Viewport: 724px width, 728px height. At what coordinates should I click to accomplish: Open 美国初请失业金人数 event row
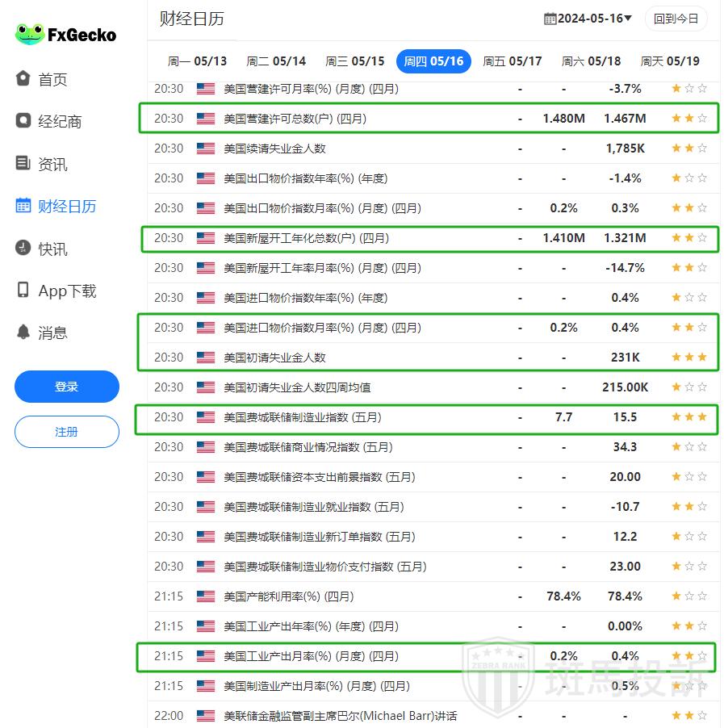click(x=274, y=358)
